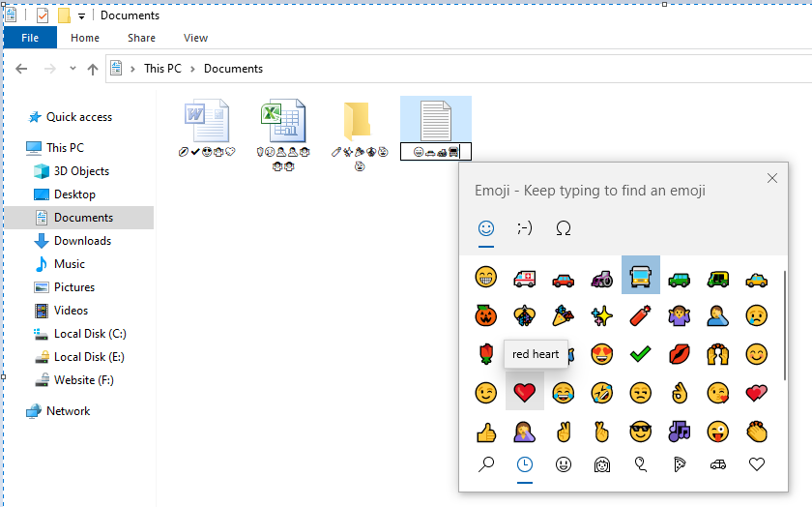The width and height of the screenshot is (812, 507).
Task: Insert the party popper emoji
Action: click(x=563, y=315)
